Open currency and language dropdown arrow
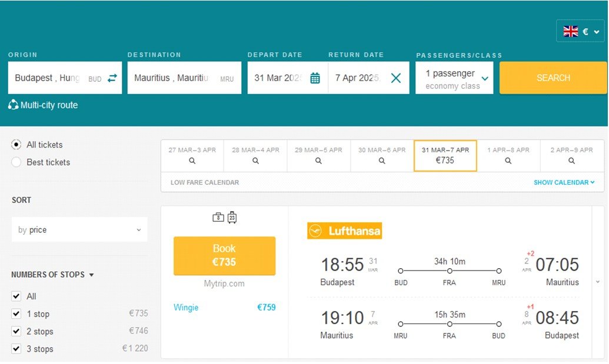The image size is (609, 364). [597, 32]
